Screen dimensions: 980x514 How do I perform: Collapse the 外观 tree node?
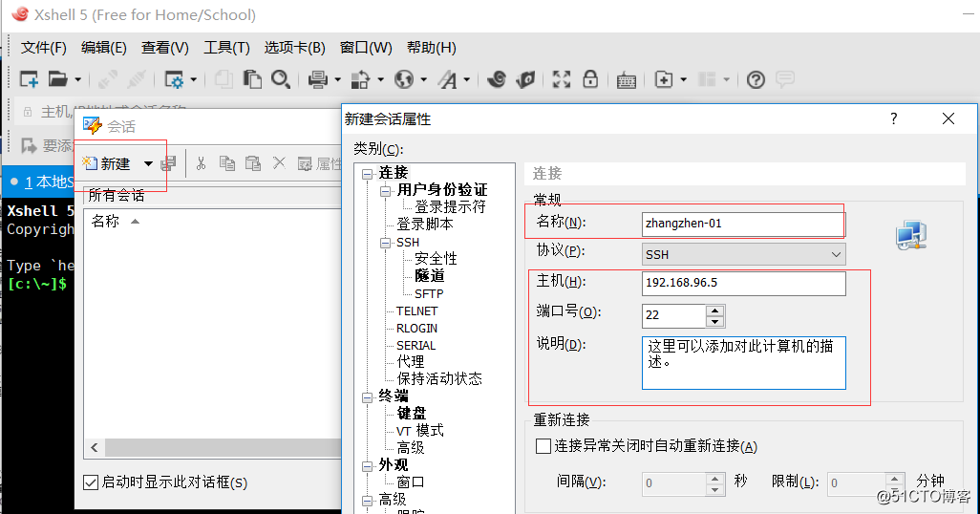(368, 466)
